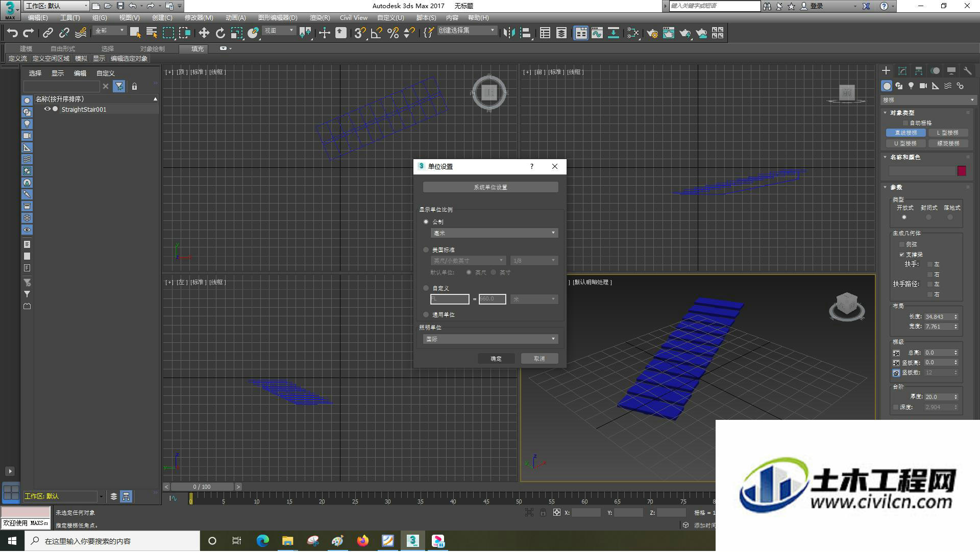
Task: Toggle the Scene Explorer filter funnel icon
Action: 119,86
